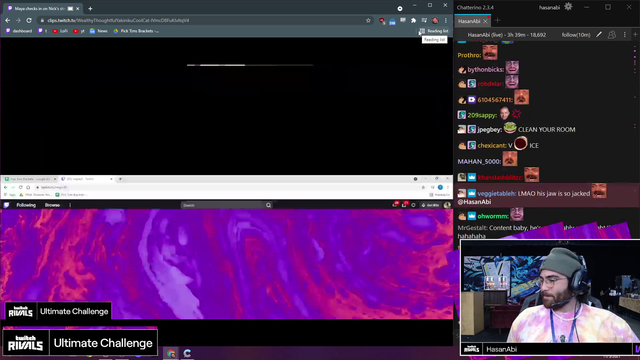The height and width of the screenshot is (360, 640).
Task: Click the blue calendar extension icon
Action: click(392, 21)
